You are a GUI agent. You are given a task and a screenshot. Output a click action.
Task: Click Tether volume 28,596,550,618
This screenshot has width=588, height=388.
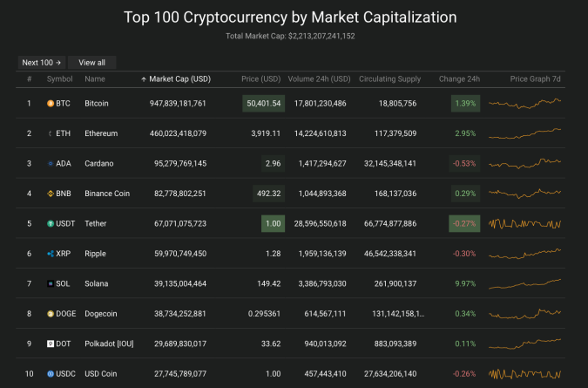(320, 223)
